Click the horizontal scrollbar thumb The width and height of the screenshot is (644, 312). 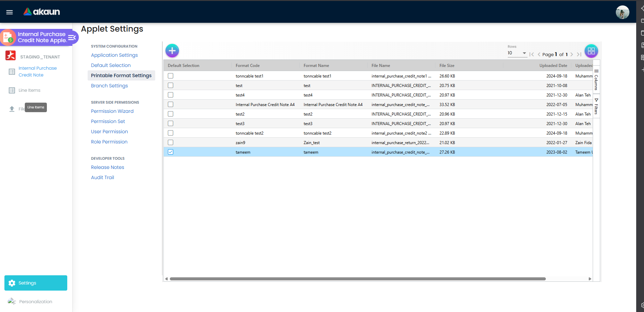click(358, 279)
